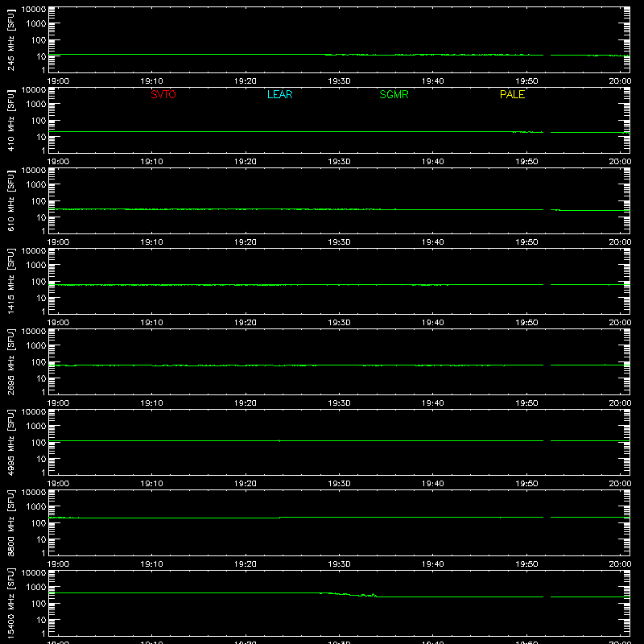Click the 10 y-label in the 15400 MHz panel
Screen dimensions: 644x644
coord(41,620)
